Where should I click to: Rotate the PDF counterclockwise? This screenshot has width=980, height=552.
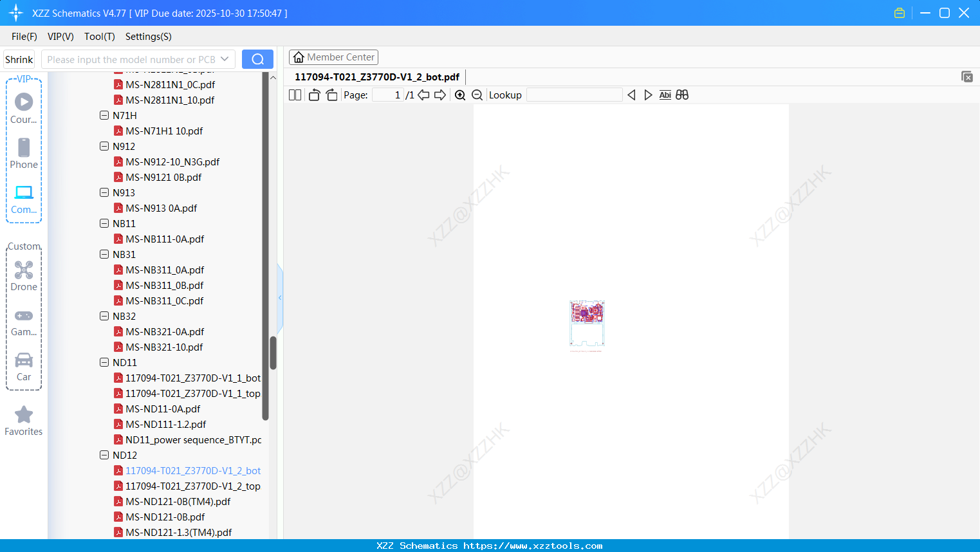[x=313, y=95]
